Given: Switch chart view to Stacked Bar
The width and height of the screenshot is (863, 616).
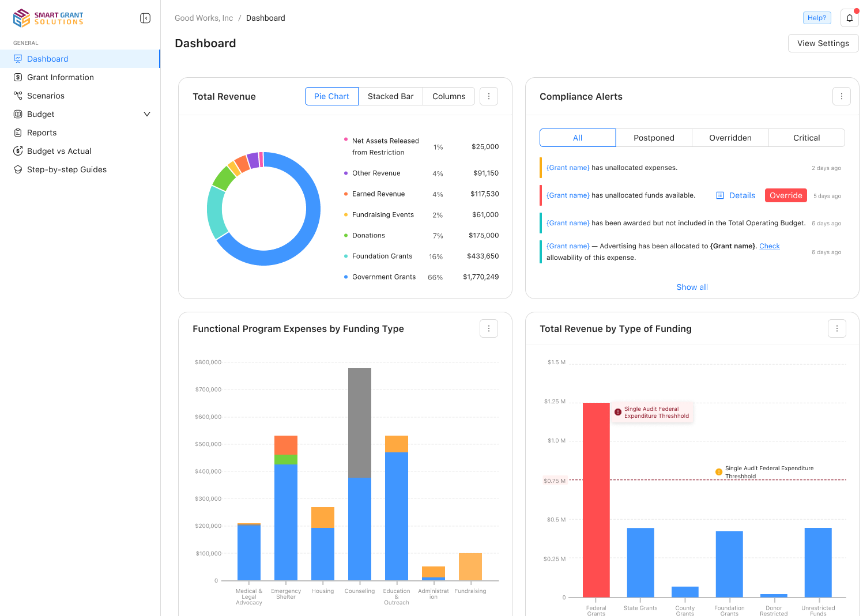Looking at the screenshot, I should (x=390, y=96).
